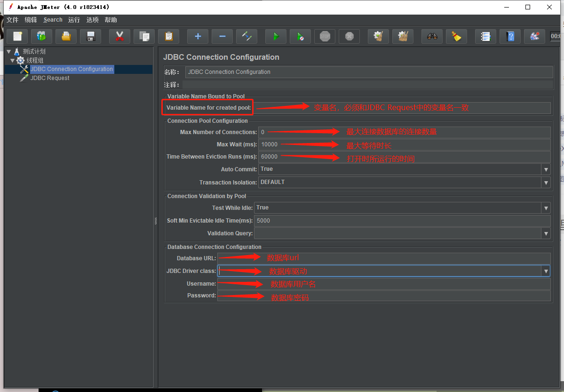Open the Function helper list icon
The image size is (564, 392).
[x=485, y=36]
